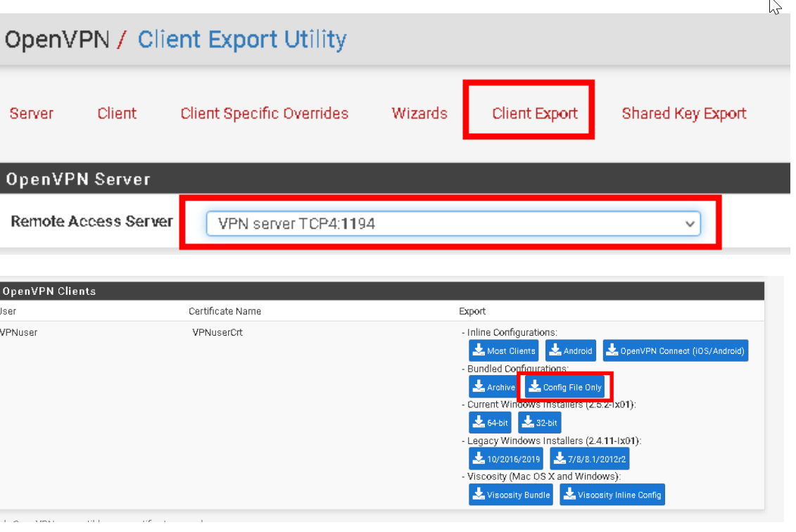Screen dimensions: 796x532
Task: Switch to Shared Key Export tab
Action: pyautogui.click(x=683, y=113)
